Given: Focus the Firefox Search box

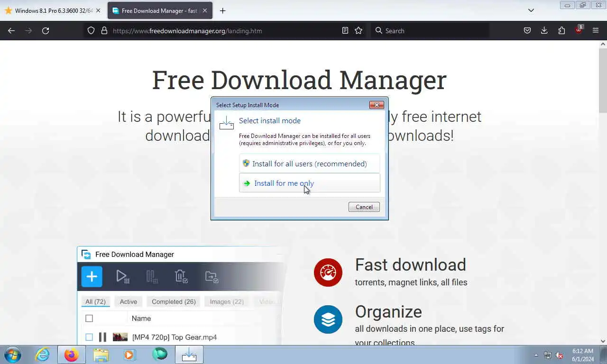Looking at the screenshot, I should point(430,30).
